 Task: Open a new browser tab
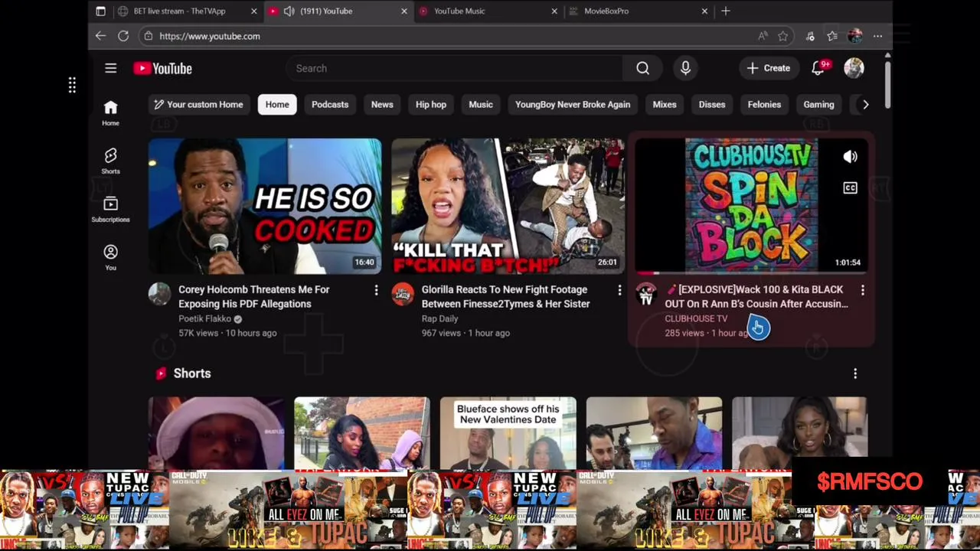[x=726, y=11]
